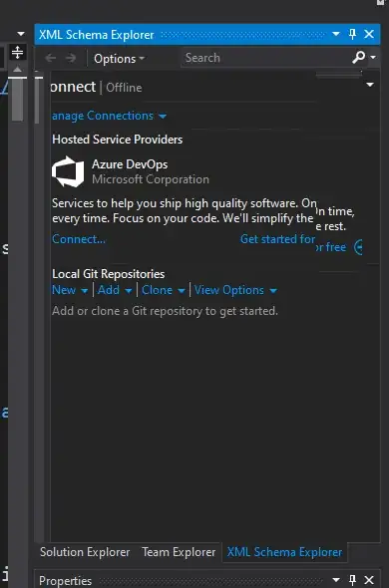389x588 pixels.
Task: Expand search options arrow beside magnifier
Action: (x=373, y=58)
